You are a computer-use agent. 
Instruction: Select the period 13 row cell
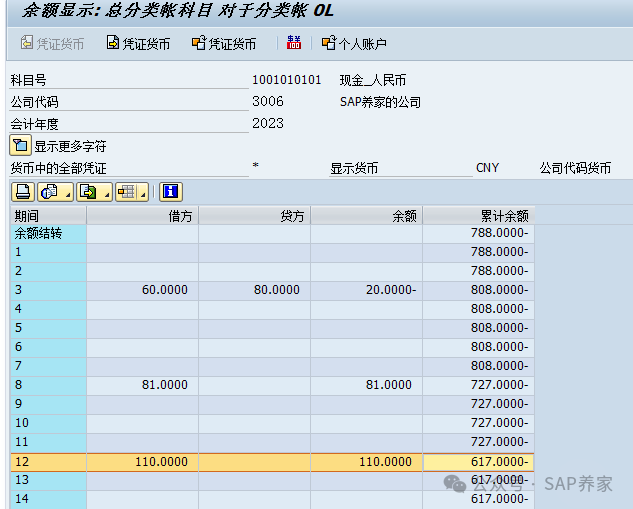pos(48,480)
